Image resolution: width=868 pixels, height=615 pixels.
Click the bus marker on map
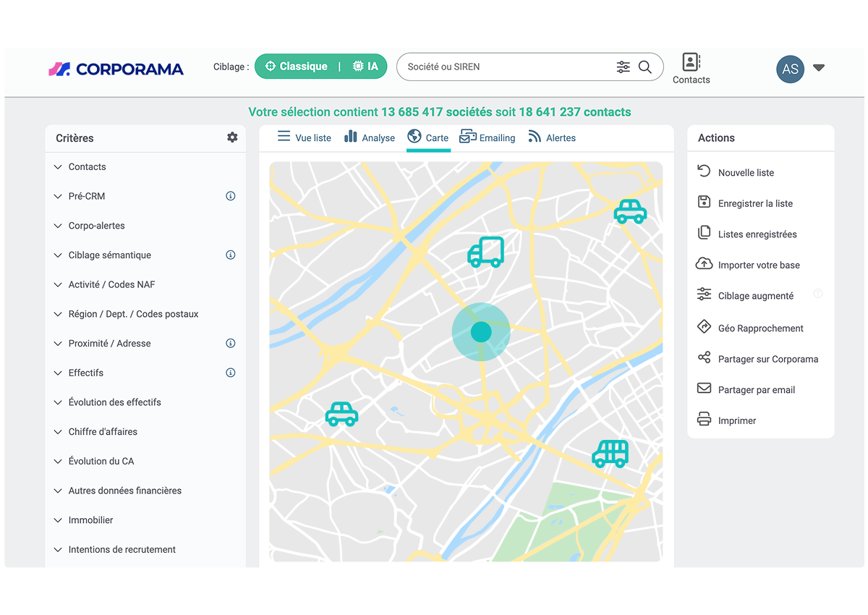(610, 454)
